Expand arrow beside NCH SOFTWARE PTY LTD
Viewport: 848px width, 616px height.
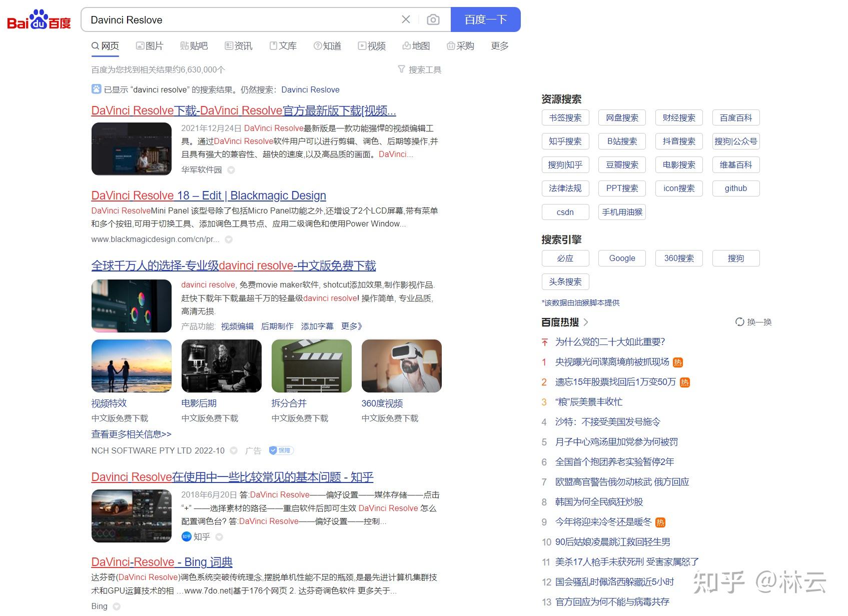click(x=234, y=450)
